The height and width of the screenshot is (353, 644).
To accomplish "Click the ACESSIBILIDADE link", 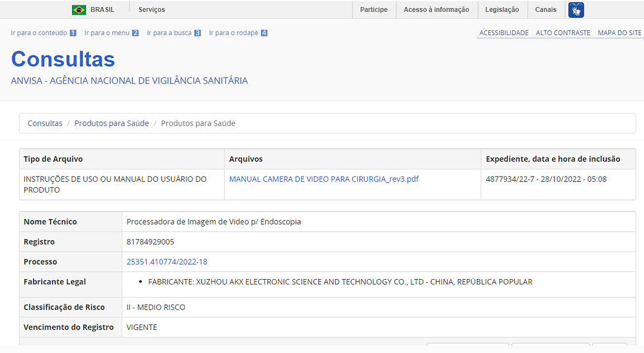I will coord(504,33).
